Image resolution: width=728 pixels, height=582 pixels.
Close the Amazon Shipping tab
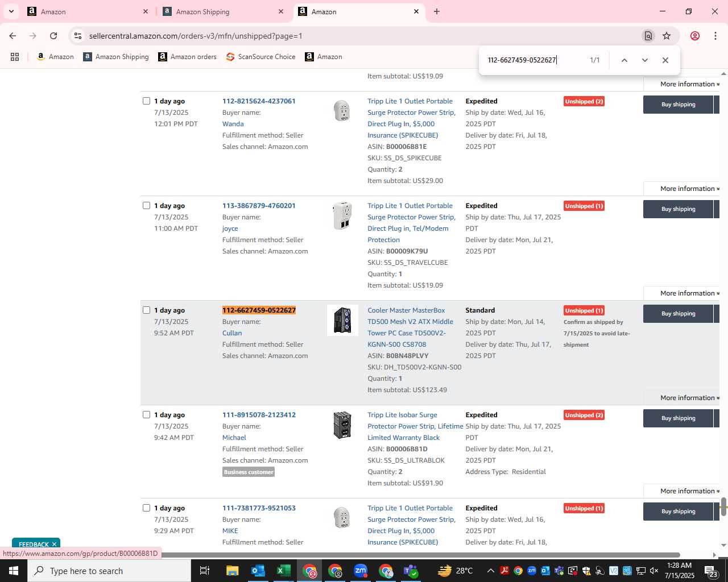[x=281, y=11]
